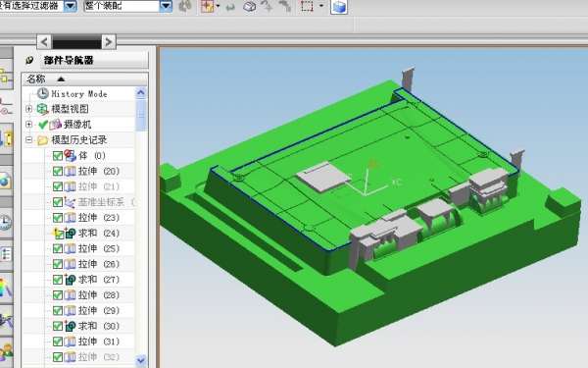The height and width of the screenshot is (368, 588).
Task: Click the selection type filter icon with plus sign
Action: (207, 6)
